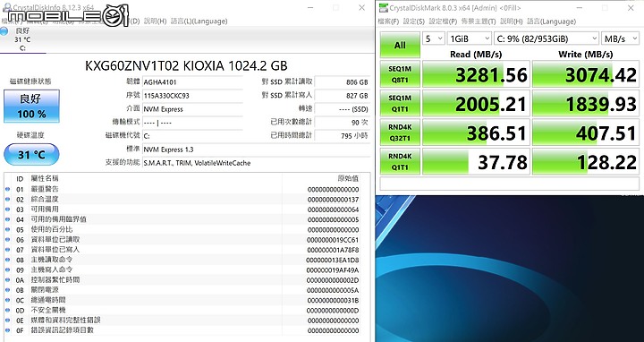
Task: Click the status dot for attribute 01 嚴重警告
Action: pos(7,189)
